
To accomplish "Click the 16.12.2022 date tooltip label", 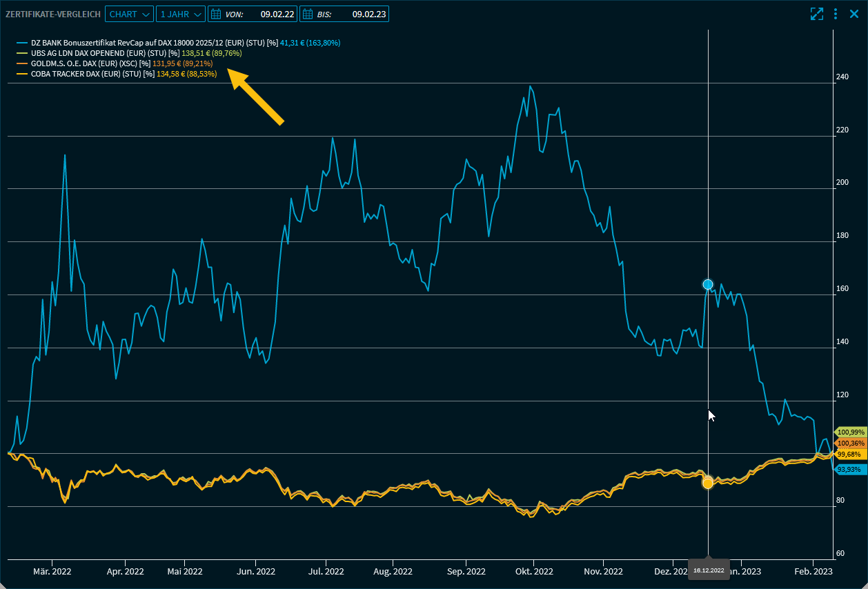I will (709, 570).
